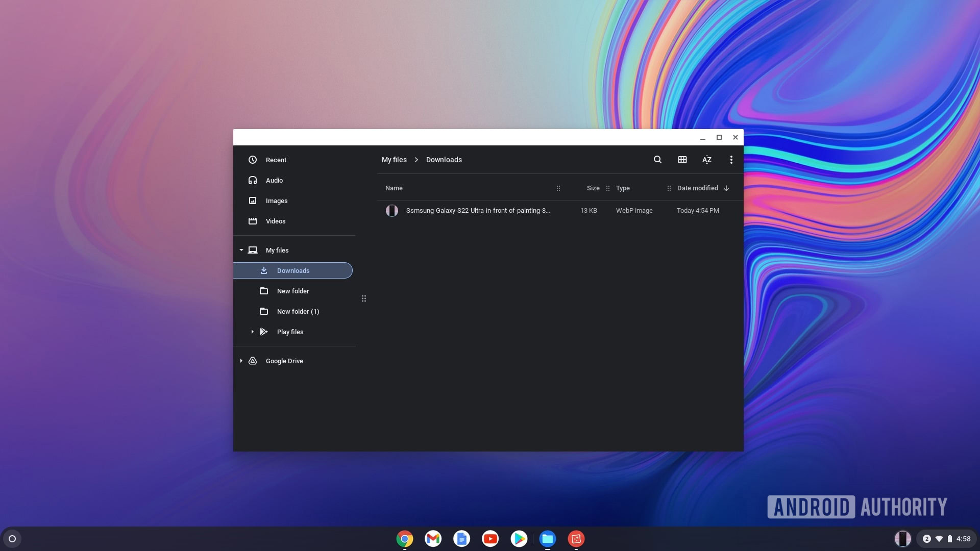
Task: Open the more options menu icon
Action: pos(731,160)
